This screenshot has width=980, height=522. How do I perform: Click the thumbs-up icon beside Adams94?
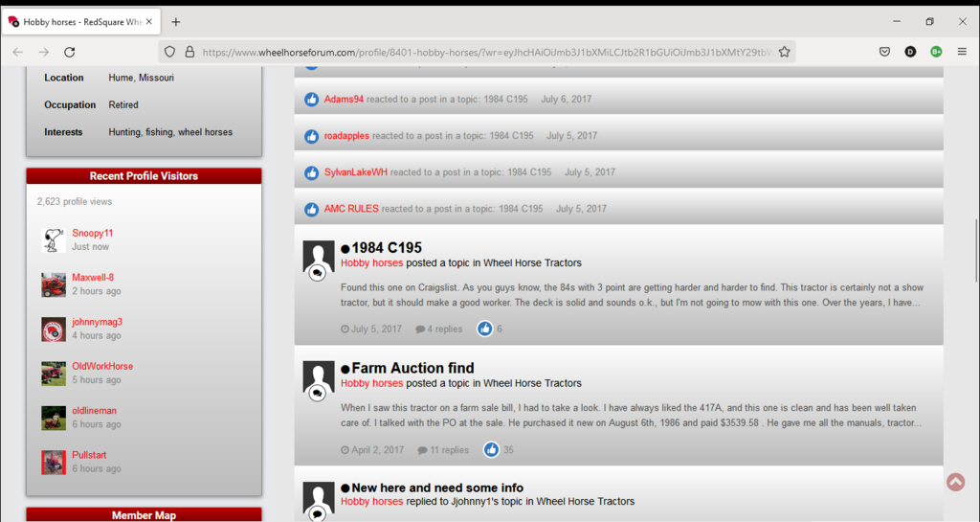point(311,100)
